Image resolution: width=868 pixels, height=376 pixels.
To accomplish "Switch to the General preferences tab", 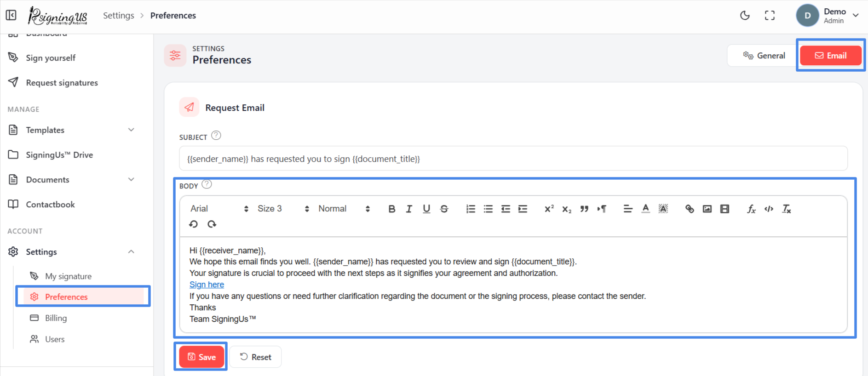I will tap(764, 56).
